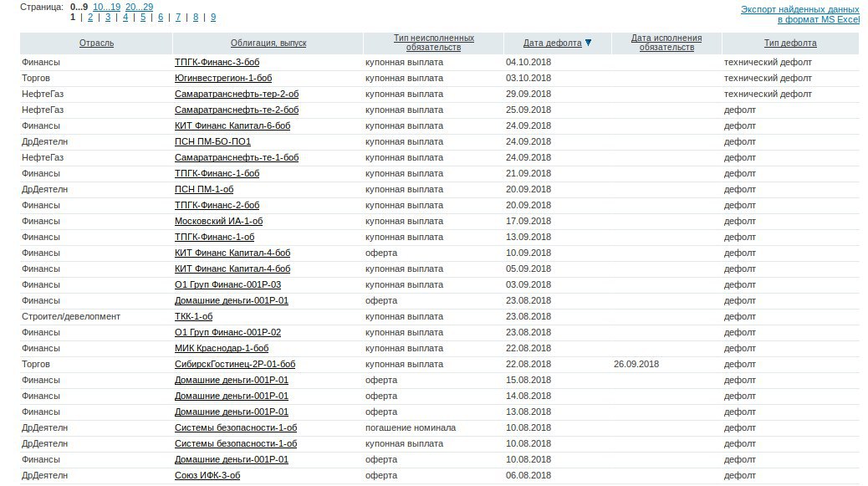Open ТПГК-Финанс-3-боб bond link
This screenshot has height=486, width=868.
coord(217,62)
